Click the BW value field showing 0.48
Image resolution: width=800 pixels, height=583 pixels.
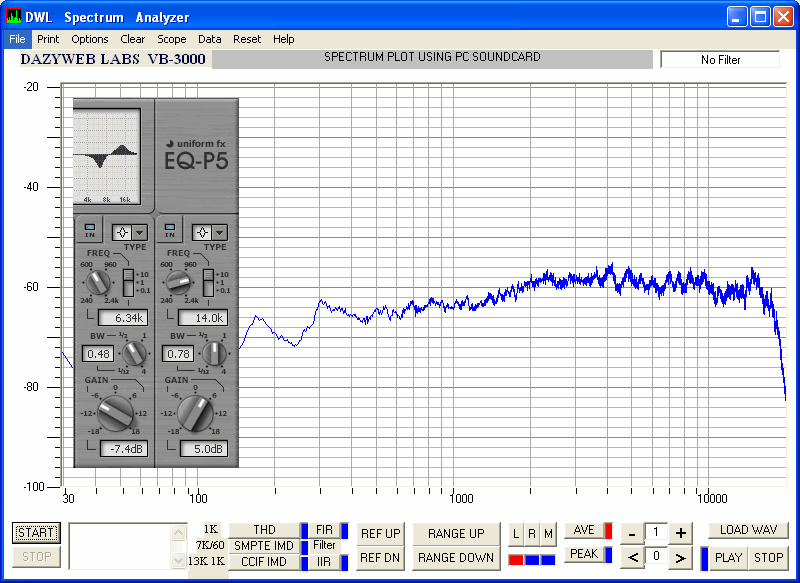[x=98, y=353]
